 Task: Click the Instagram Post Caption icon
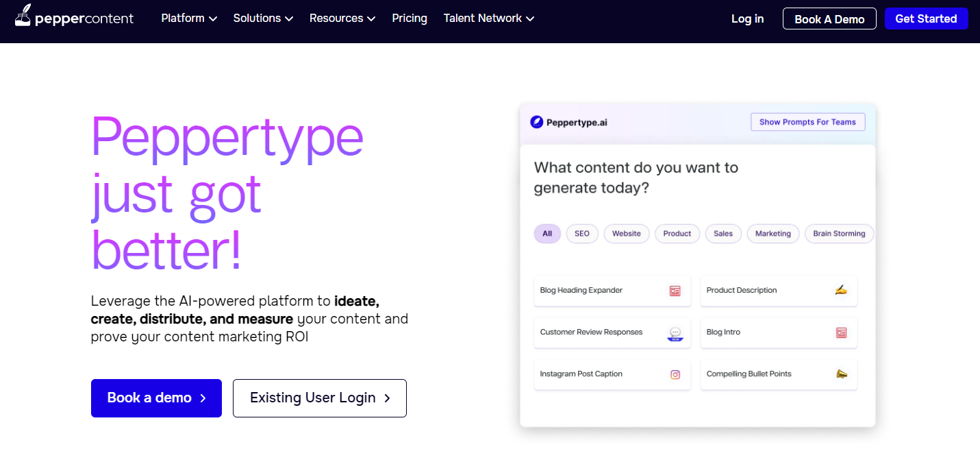(x=675, y=374)
